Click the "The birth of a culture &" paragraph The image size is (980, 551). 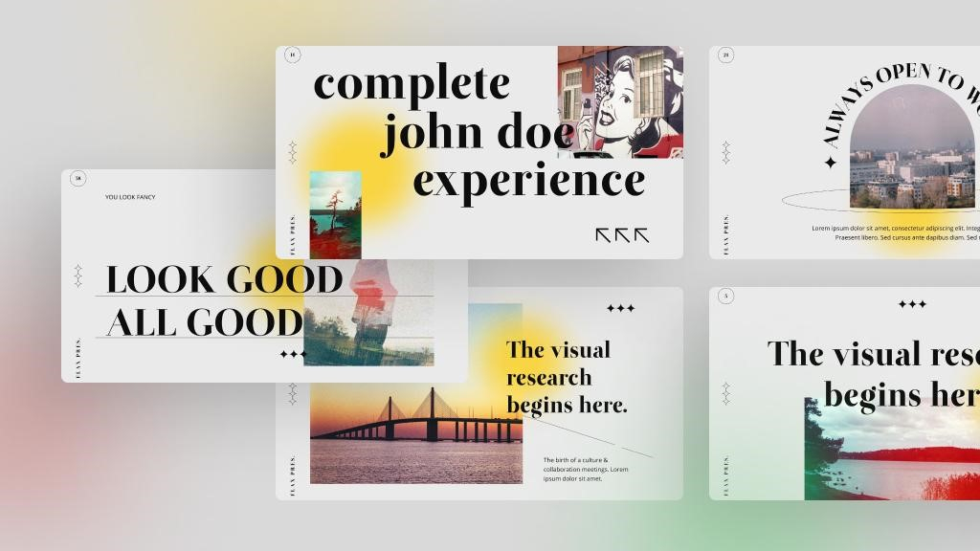pos(586,469)
